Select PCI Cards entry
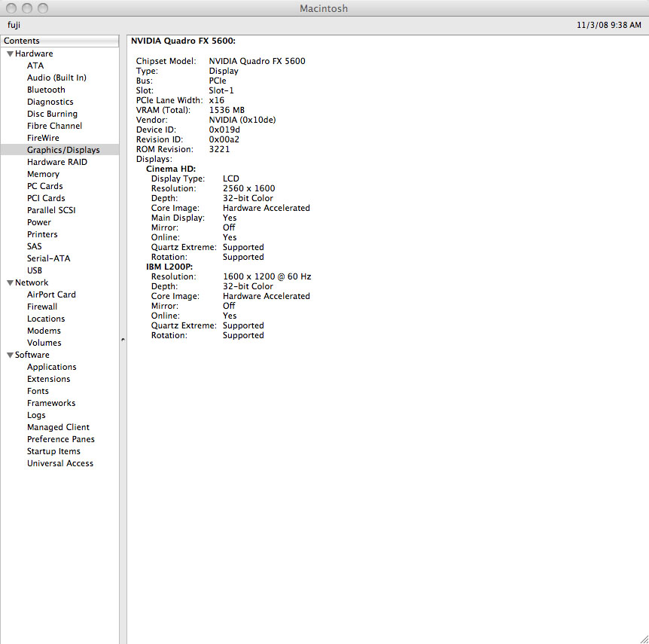Screen dimensions: 649x644 tap(46, 198)
